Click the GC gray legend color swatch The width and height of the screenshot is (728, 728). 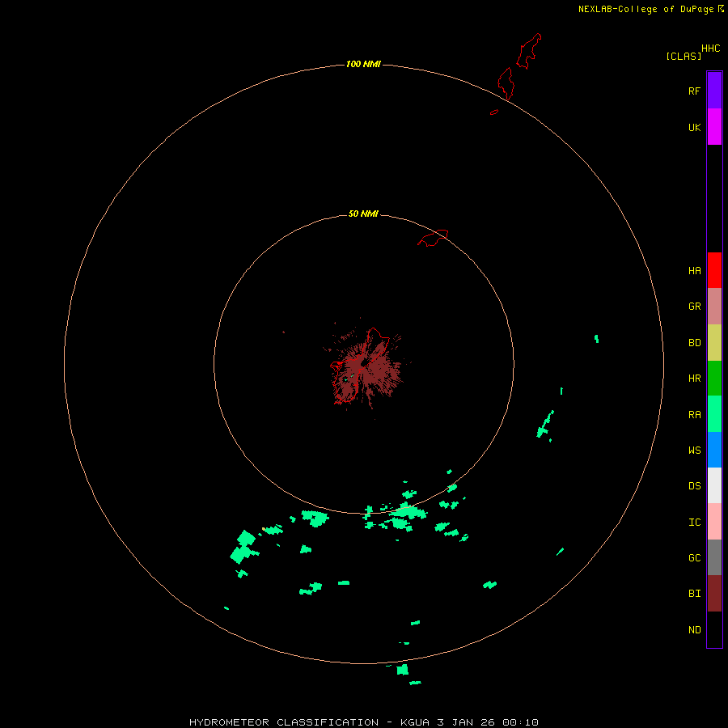pyautogui.click(x=714, y=557)
